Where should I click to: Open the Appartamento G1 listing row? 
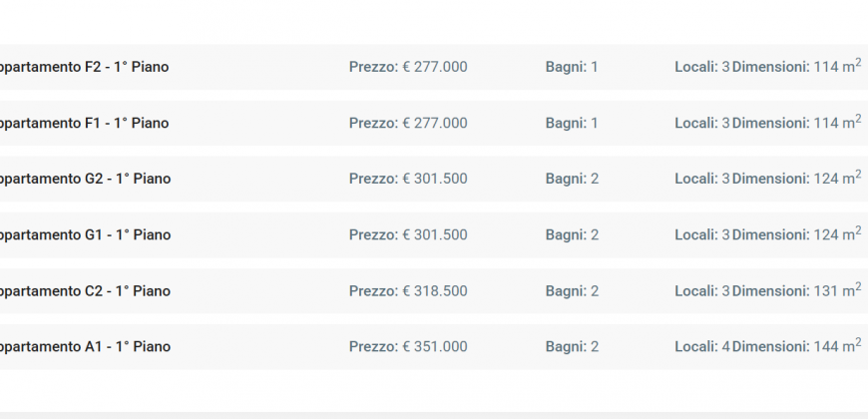(x=434, y=234)
